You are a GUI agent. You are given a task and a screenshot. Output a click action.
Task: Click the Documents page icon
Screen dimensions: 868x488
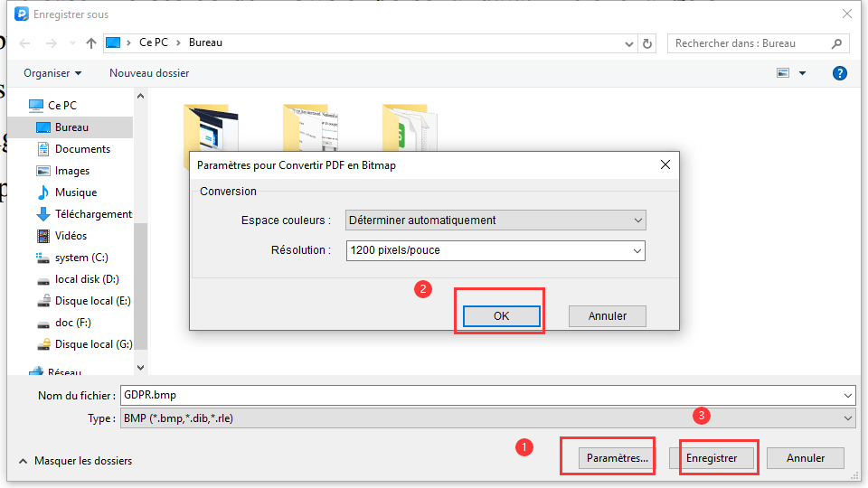tap(43, 149)
